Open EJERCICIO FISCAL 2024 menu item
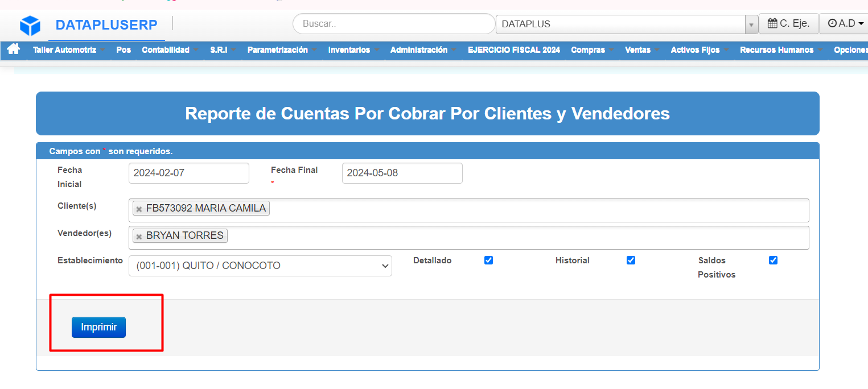This screenshot has height=389, width=868. coord(514,50)
